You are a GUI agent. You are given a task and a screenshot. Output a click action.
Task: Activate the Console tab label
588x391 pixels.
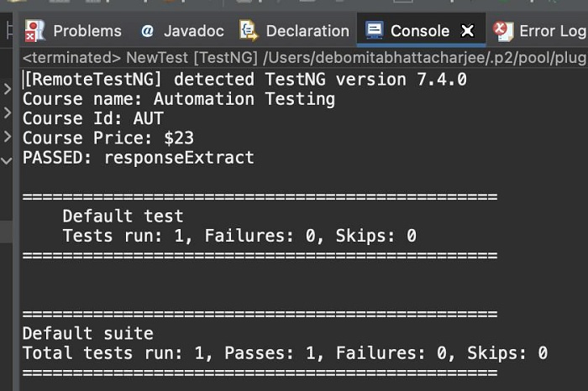pos(419,31)
